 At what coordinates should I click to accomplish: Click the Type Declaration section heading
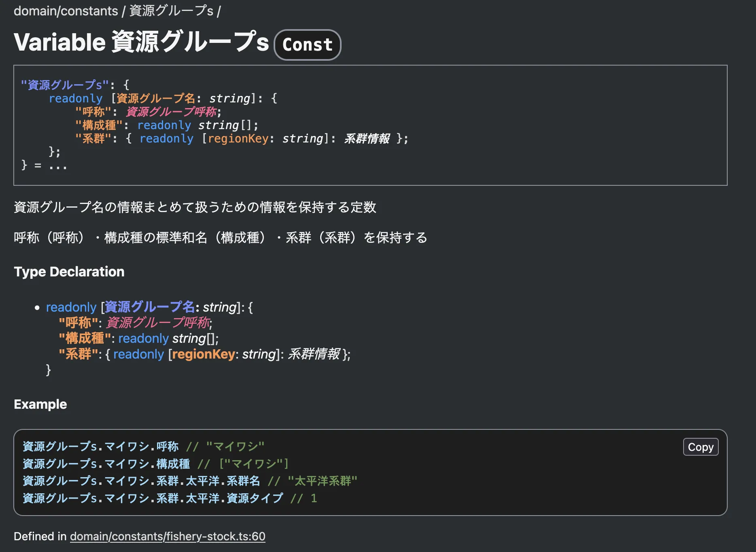coord(69,272)
